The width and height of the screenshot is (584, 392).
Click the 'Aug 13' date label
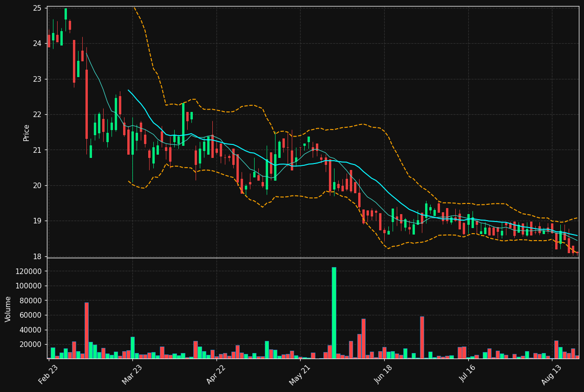point(551,374)
